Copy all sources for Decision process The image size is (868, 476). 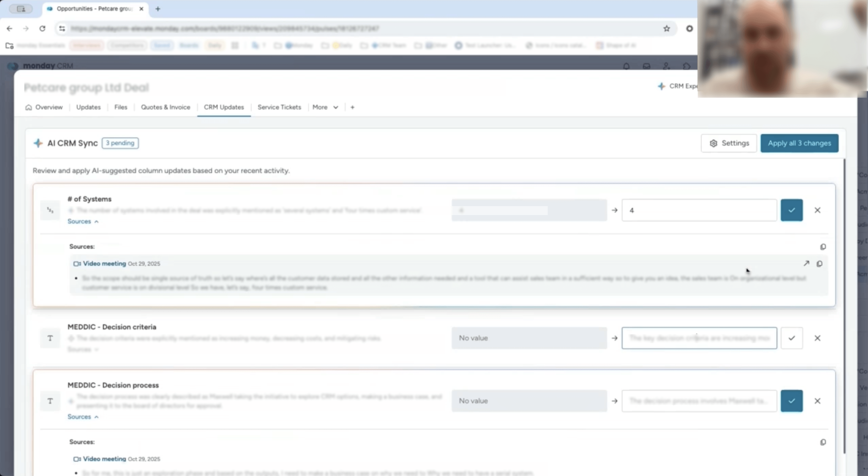point(823,442)
